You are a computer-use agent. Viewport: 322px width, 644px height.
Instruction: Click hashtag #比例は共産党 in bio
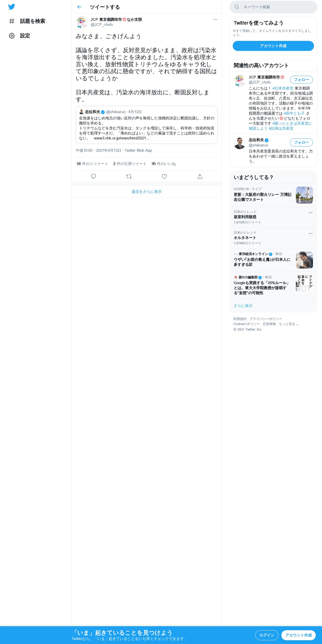pos(281,128)
